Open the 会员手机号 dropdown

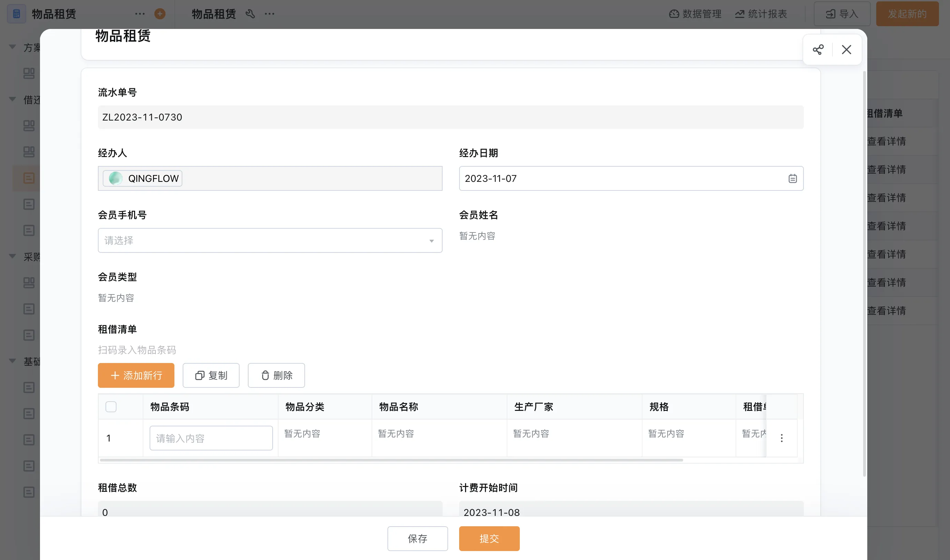coord(270,240)
